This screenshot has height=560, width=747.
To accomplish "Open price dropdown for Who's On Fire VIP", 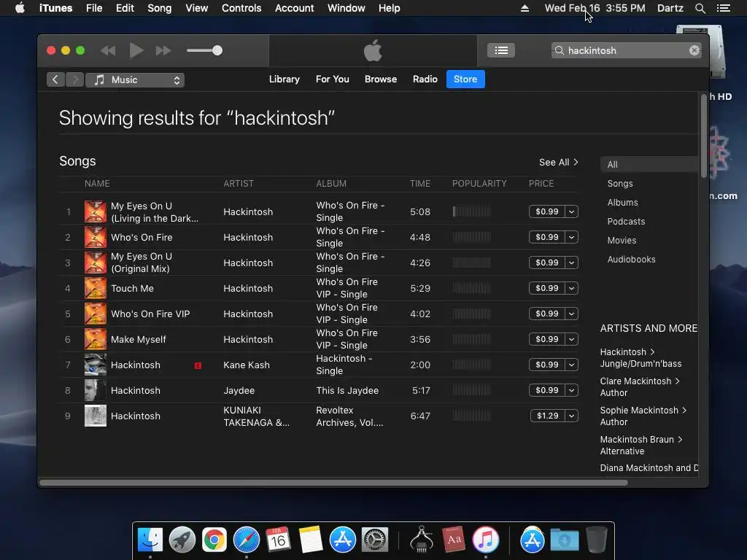I will tap(571, 314).
